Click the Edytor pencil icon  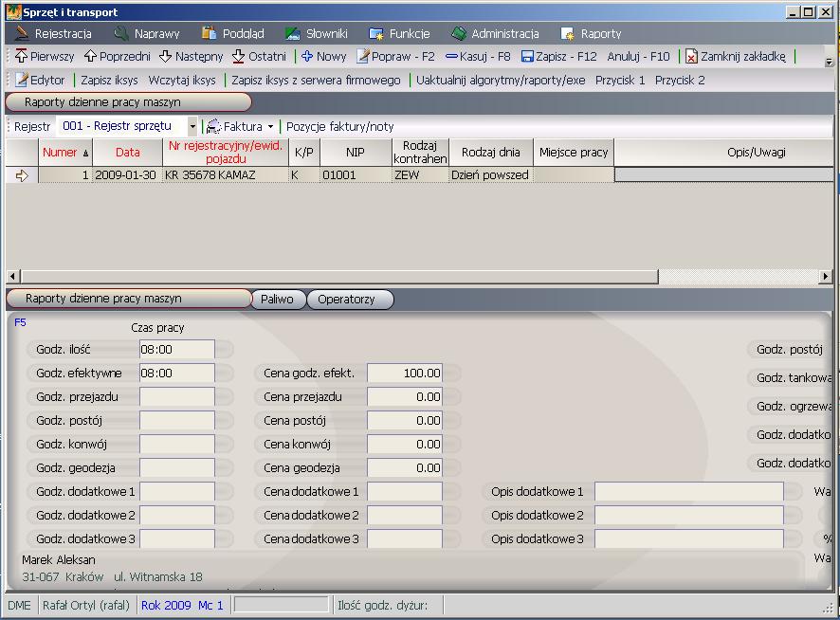22,80
